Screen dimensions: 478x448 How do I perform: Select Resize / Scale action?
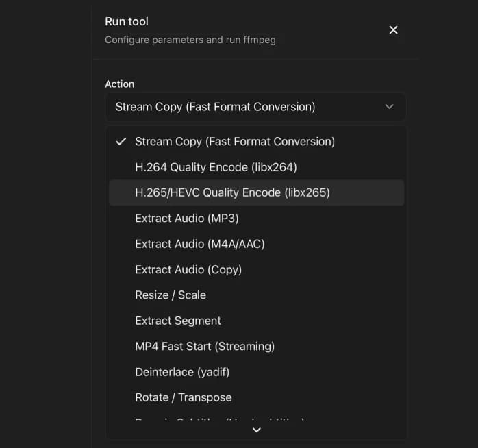point(171,295)
